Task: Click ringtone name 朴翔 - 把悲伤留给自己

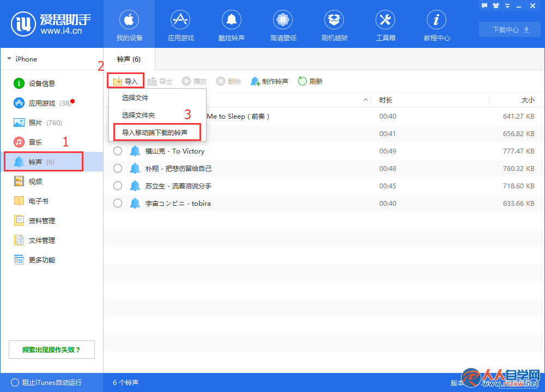Action: point(178,168)
